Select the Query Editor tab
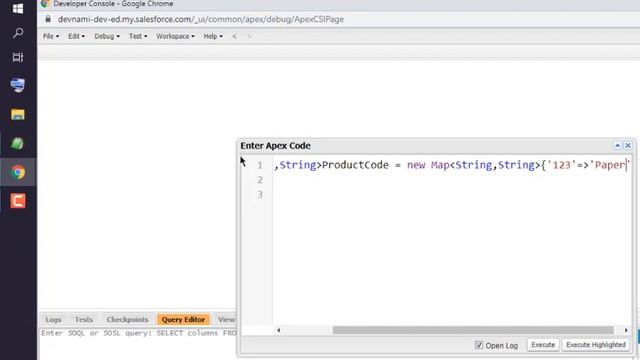 coord(183,320)
